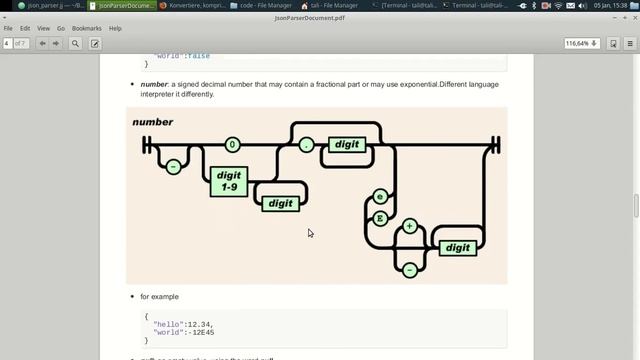Click the Bluetooth tray icon
This screenshot has height=360, width=640.
tap(534, 5)
